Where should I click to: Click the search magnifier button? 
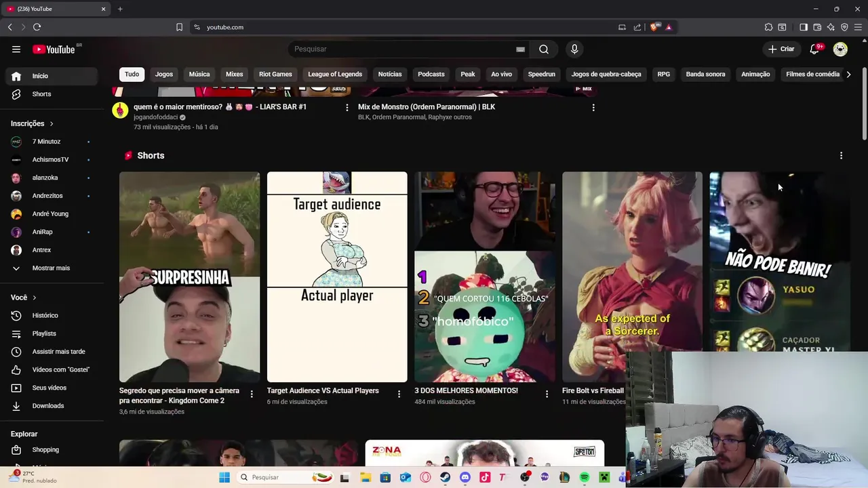click(544, 49)
